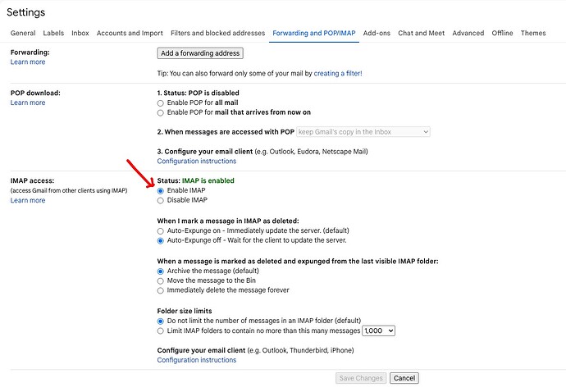Select Immediately delete the message forever
566x392 pixels.
161,290
